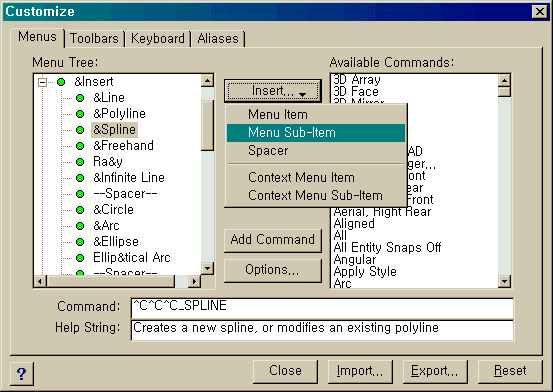This screenshot has height=392, width=553.
Task: Select 3D Array in Available Commands
Action: tap(357, 80)
